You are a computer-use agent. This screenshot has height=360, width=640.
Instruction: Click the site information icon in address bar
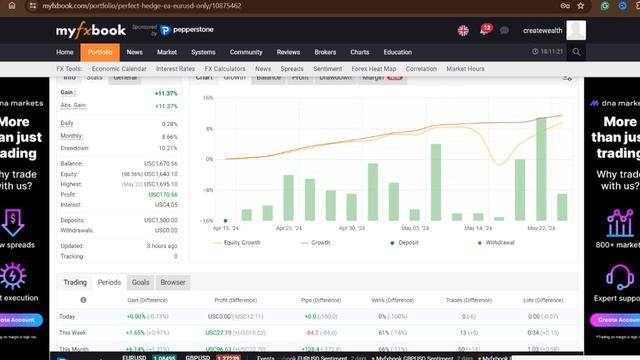point(33,6)
